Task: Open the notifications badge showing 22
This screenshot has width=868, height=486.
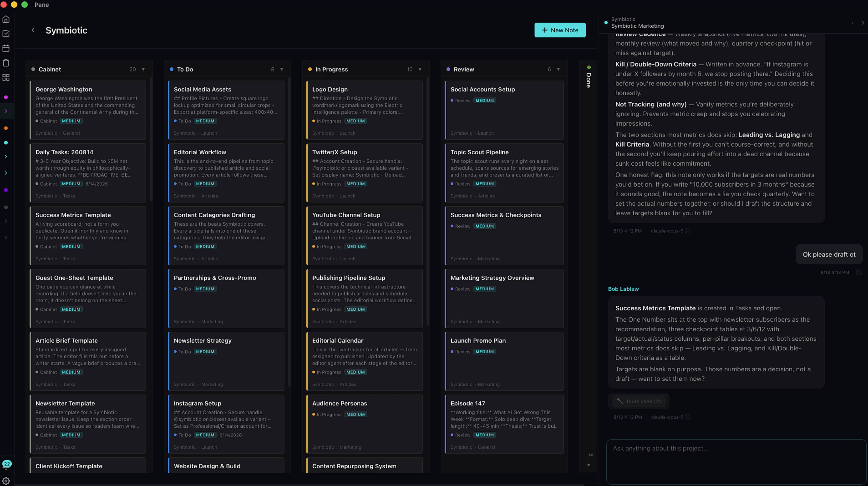Action: click(x=7, y=464)
